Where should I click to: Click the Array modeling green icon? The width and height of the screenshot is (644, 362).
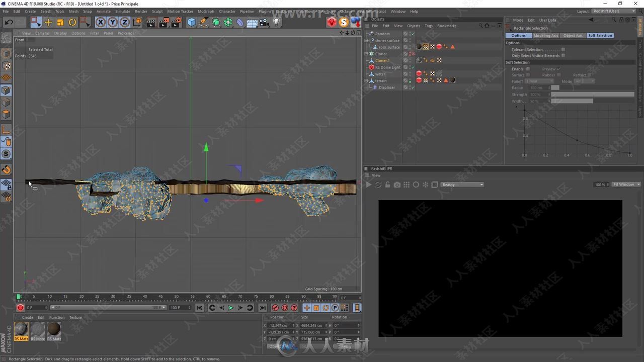point(228,22)
